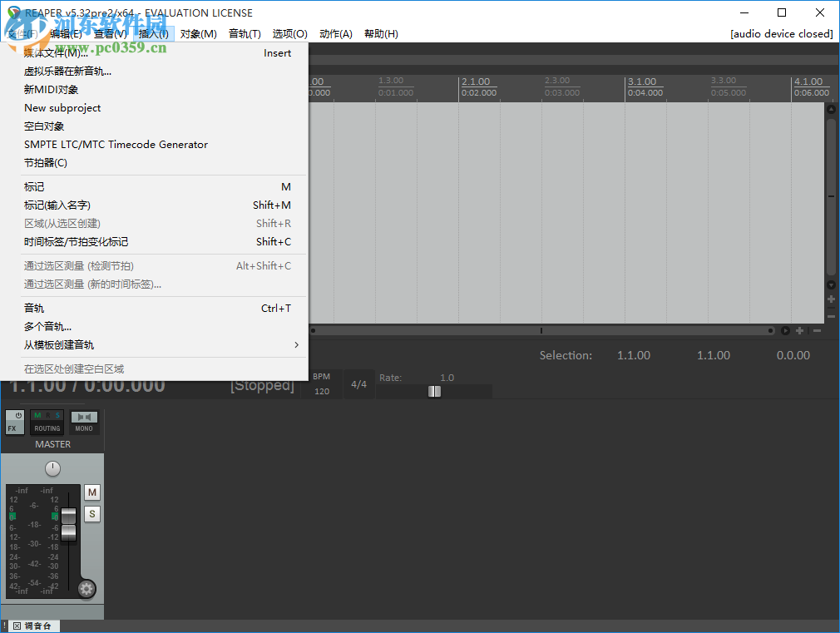840x633 pixels.
Task: Click horizontal zoom in plus icon
Action: (799, 331)
